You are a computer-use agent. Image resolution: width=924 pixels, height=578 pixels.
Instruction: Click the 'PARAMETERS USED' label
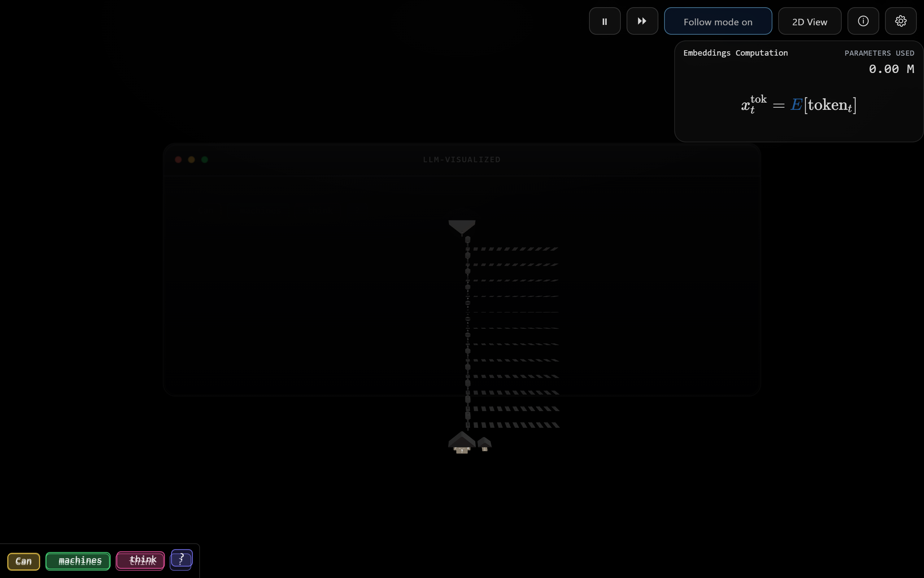tap(879, 53)
